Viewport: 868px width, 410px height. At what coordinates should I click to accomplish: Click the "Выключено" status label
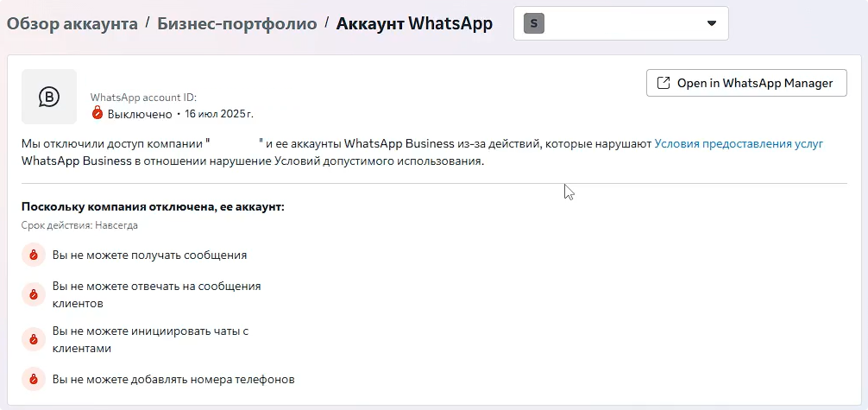point(140,114)
